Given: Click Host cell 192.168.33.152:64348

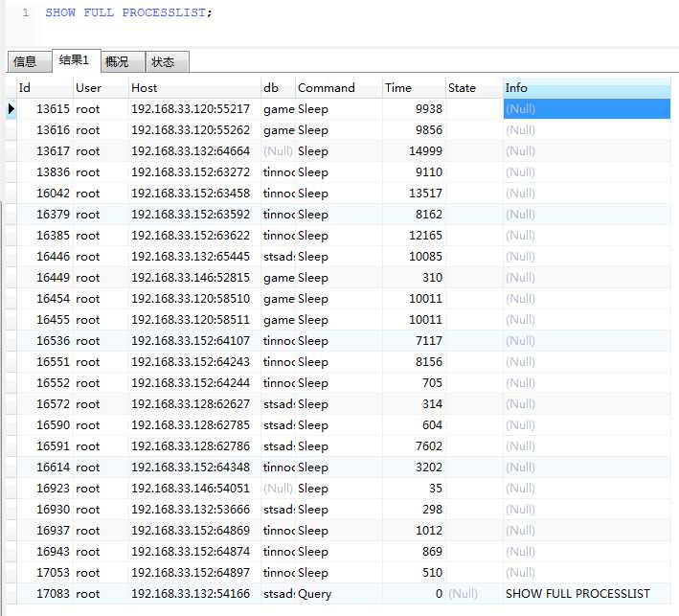Looking at the screenshot, I should pos(194,468).
